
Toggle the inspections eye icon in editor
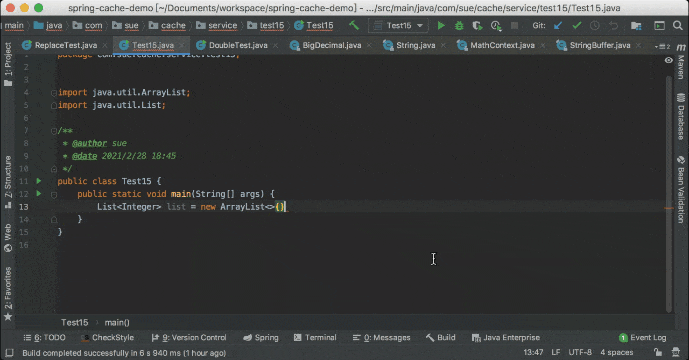point(668,60)
